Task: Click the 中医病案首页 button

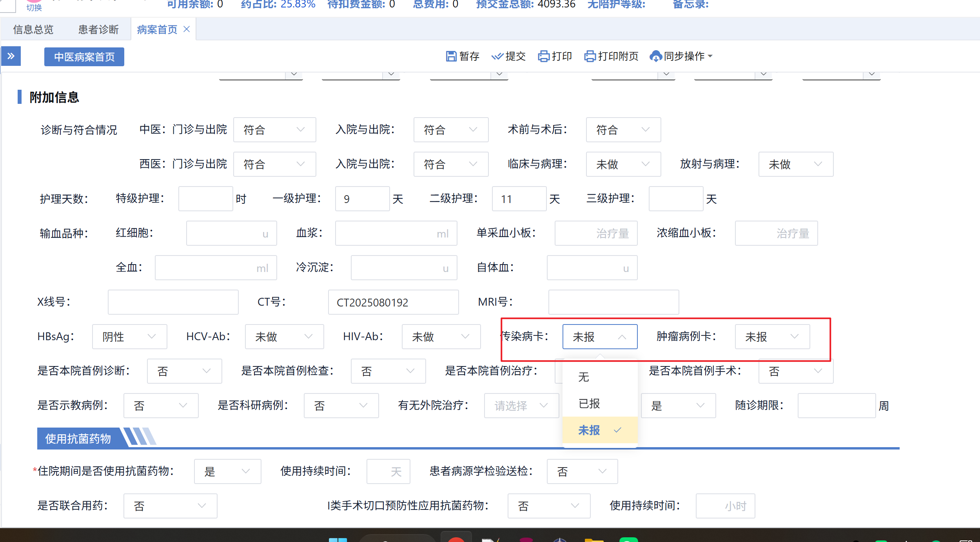Action: (x=84, y=57)
